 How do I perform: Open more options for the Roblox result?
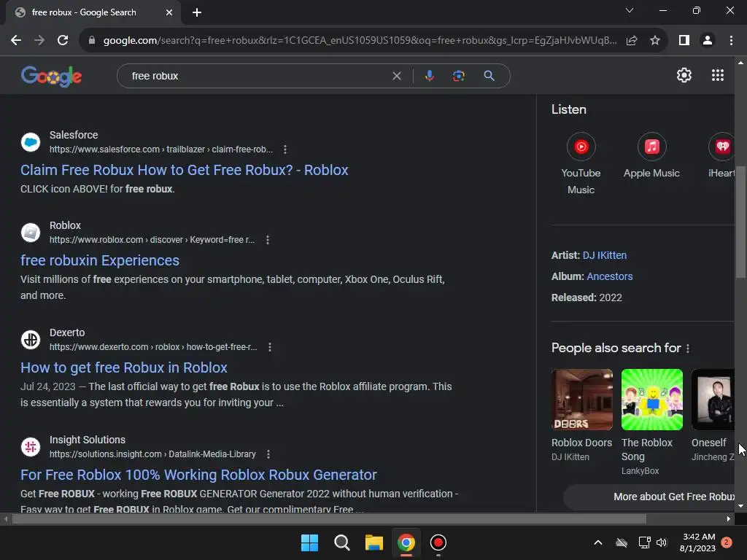pos(267,240)
